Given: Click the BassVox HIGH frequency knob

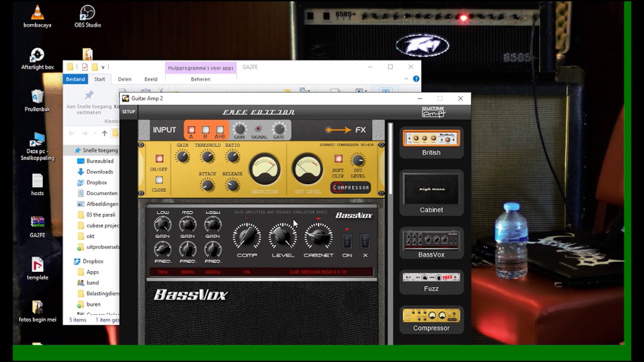Looking at the screenshot, I should pos(212,249).
